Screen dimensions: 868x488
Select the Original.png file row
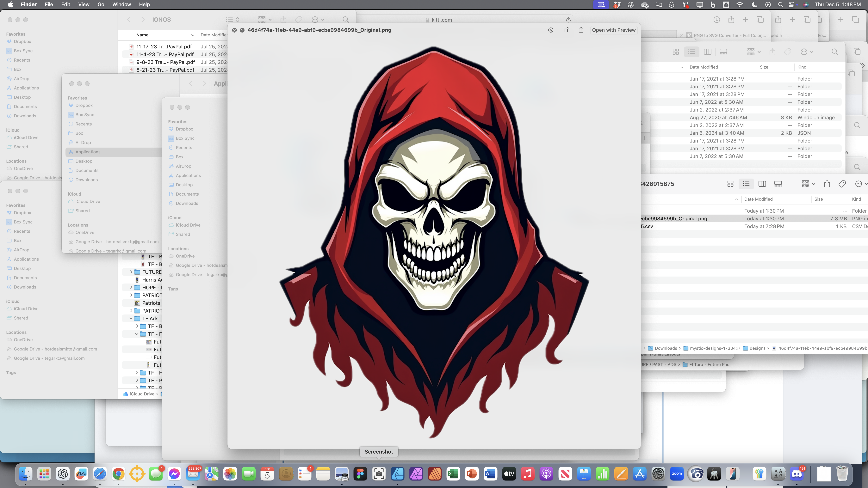coord(754,219)
